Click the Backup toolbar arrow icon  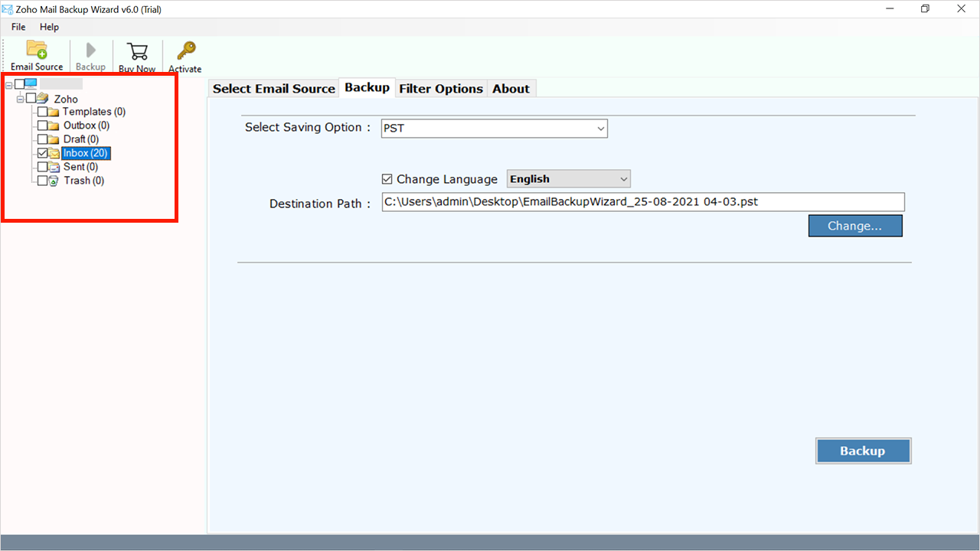[91, 51]
